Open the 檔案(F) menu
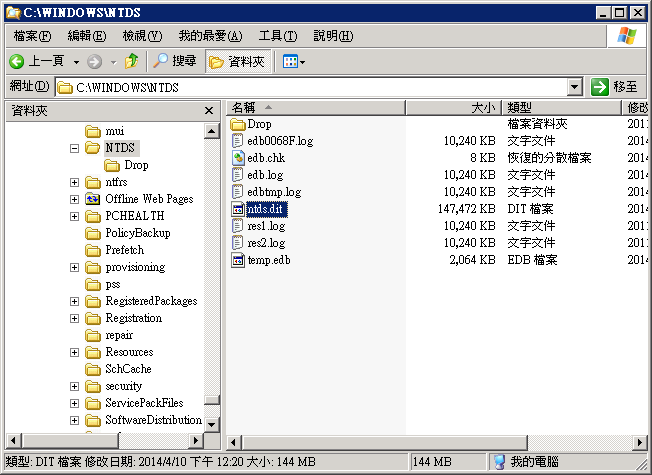The height and width of the screenshot is (475, 652). pos(32,36)
